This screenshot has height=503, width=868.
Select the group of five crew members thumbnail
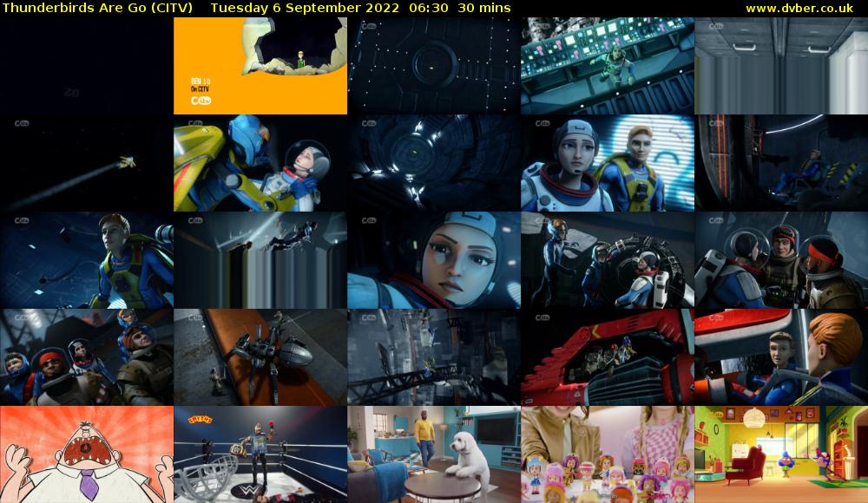pos(87,357)
